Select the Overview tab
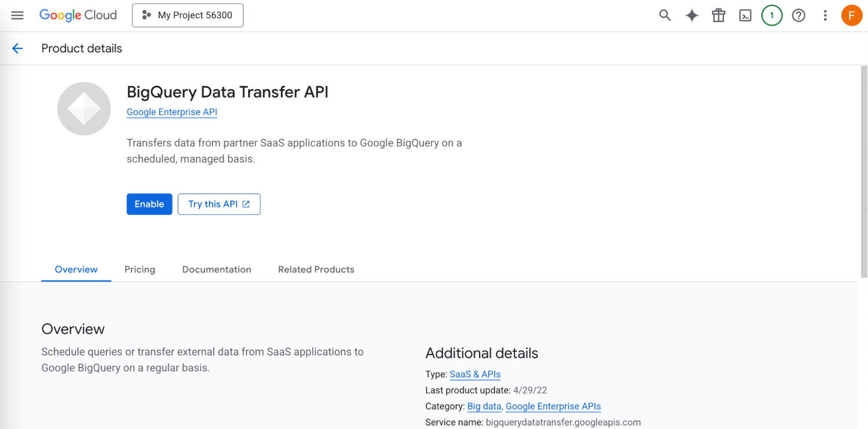 point(76,269)
